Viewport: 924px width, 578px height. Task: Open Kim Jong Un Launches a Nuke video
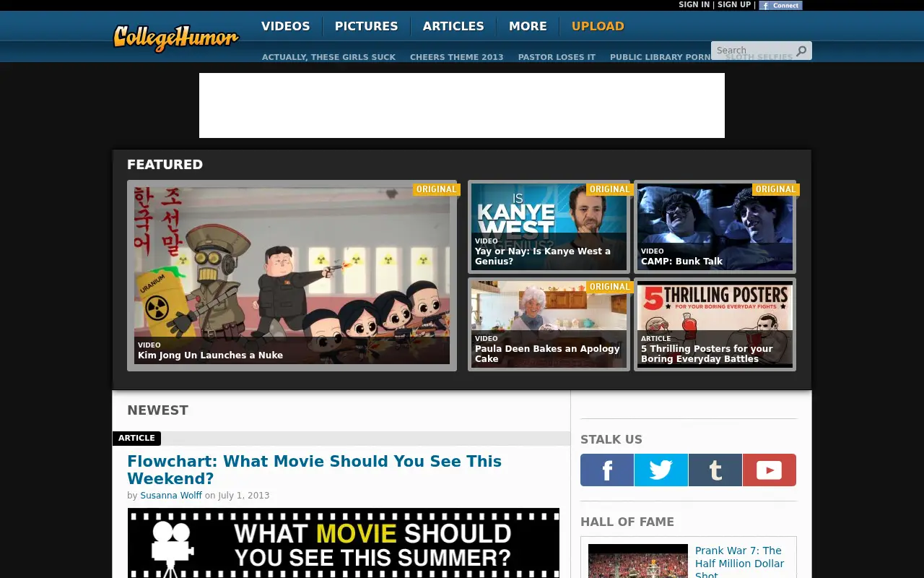292,275
